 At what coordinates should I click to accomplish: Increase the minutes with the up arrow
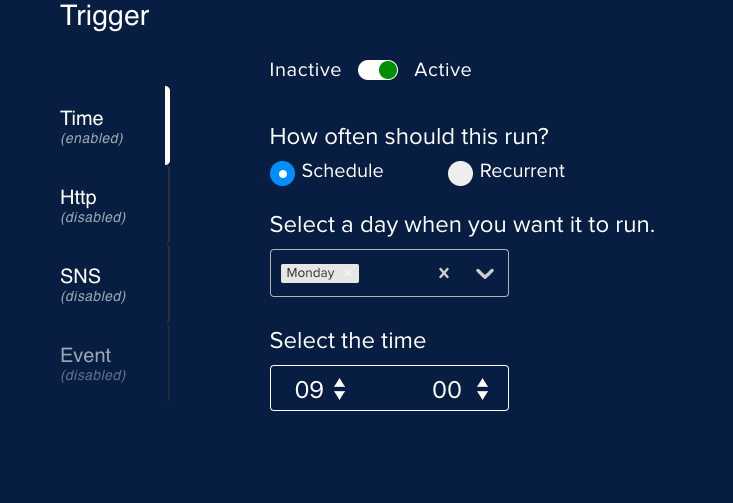[x=482, y=383]
